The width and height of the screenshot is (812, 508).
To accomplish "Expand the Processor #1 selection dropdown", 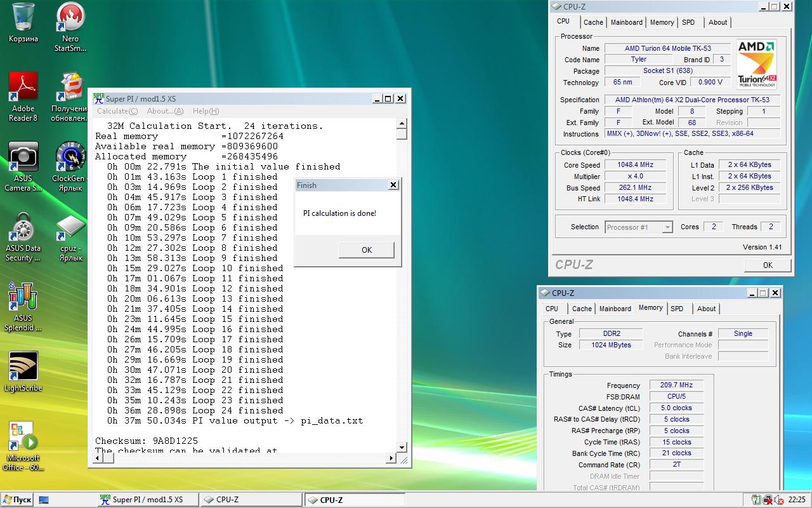I will tap(667, 227).
